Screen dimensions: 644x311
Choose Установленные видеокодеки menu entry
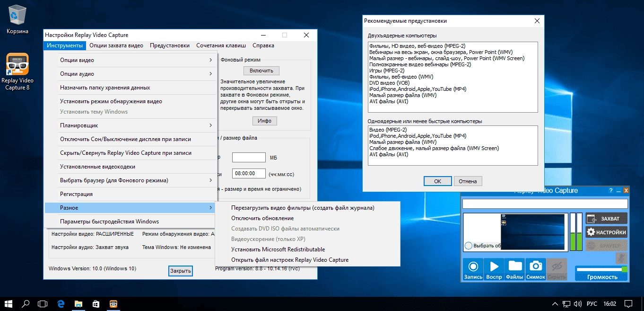[x=131, y=167]
